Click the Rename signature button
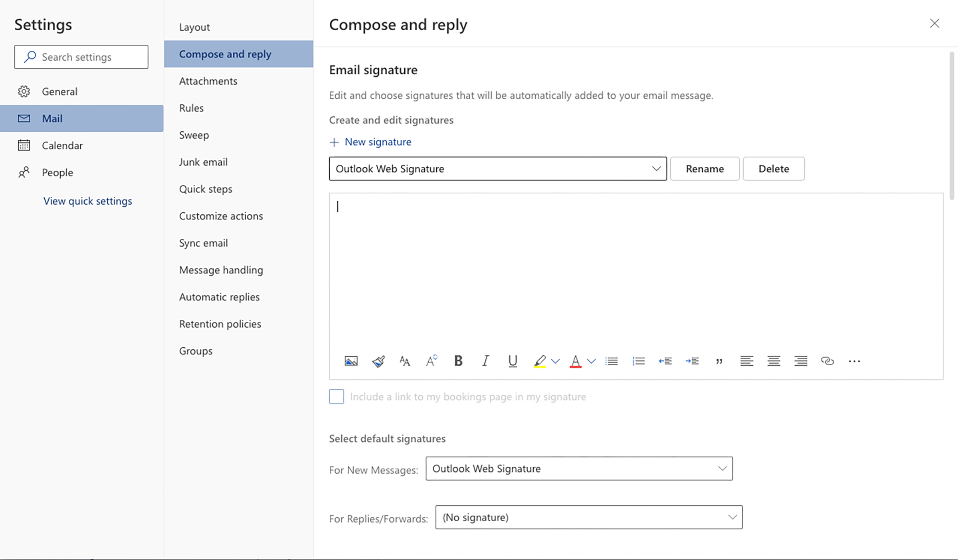Viewport: 958px width, 560px height. pyautogui.click(x=705, y=168)
